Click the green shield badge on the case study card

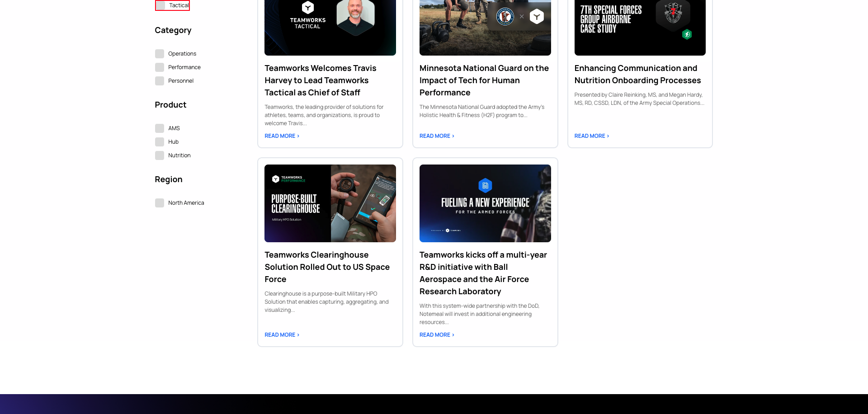pos(687,34)
